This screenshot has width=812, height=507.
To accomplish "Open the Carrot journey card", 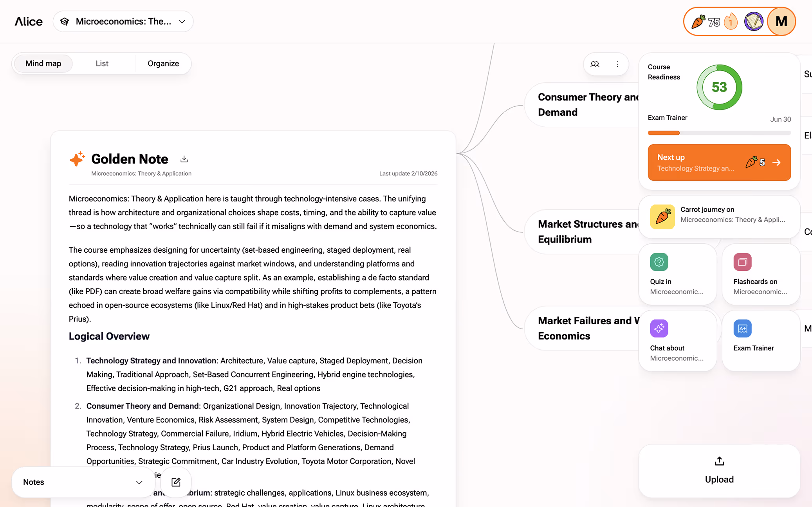I will (719, 217).
